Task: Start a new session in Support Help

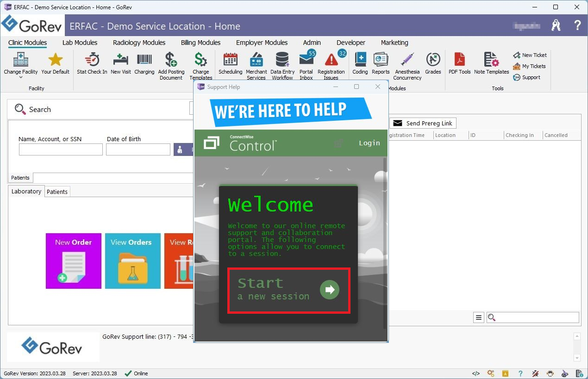Action: pos(288,290)
